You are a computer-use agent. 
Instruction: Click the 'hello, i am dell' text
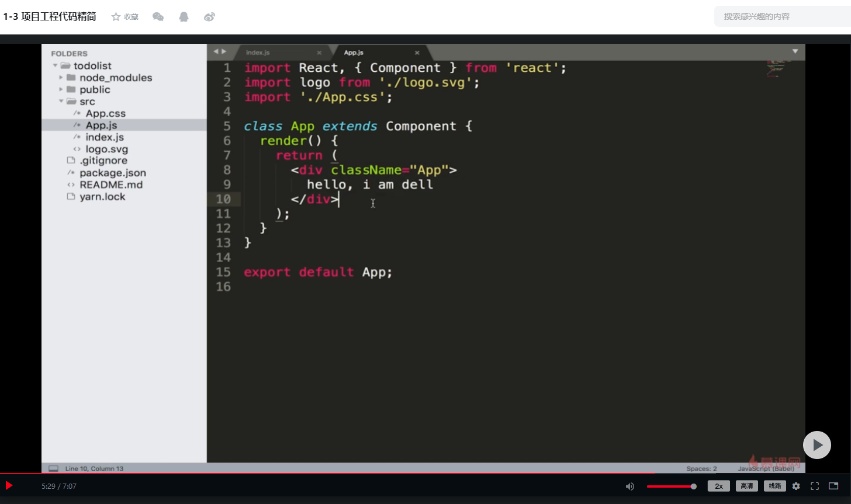pyautogui.click(x=370, y=185)
